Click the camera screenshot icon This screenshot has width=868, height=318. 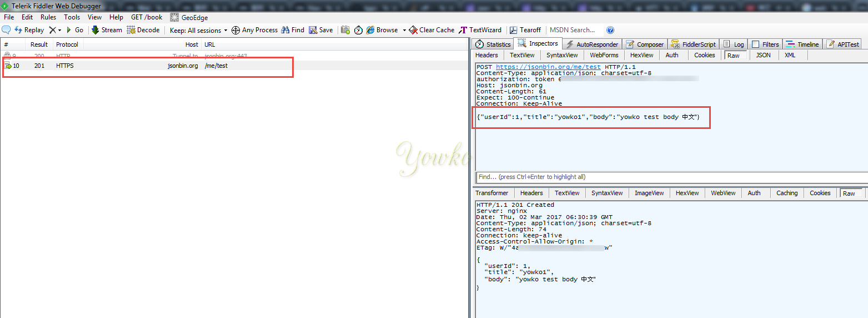[x=345, y=30]
